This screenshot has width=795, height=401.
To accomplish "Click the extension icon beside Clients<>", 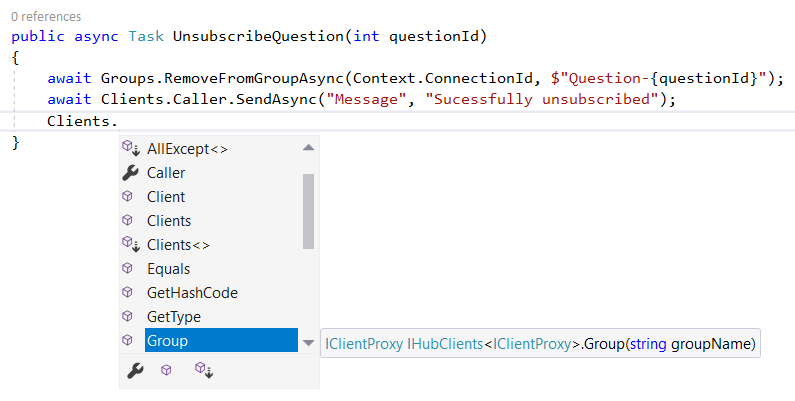I will tap(129, 244).
